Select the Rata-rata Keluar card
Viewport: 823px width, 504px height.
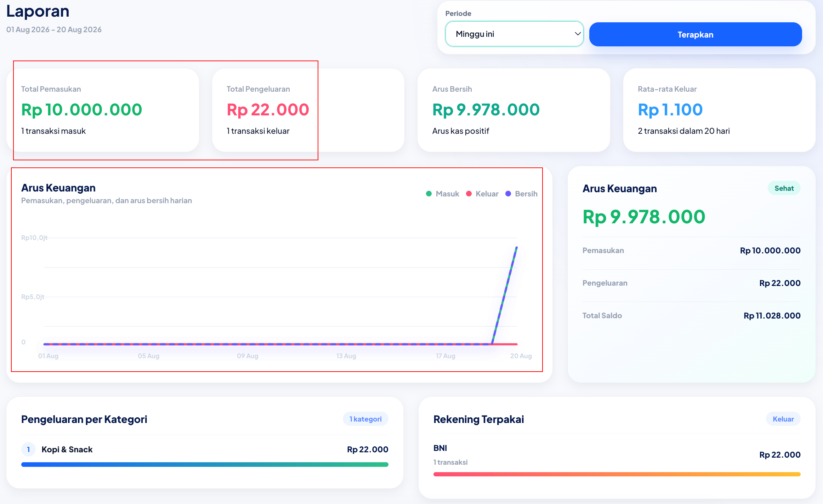pyautogui.click(x=719, y=110)
